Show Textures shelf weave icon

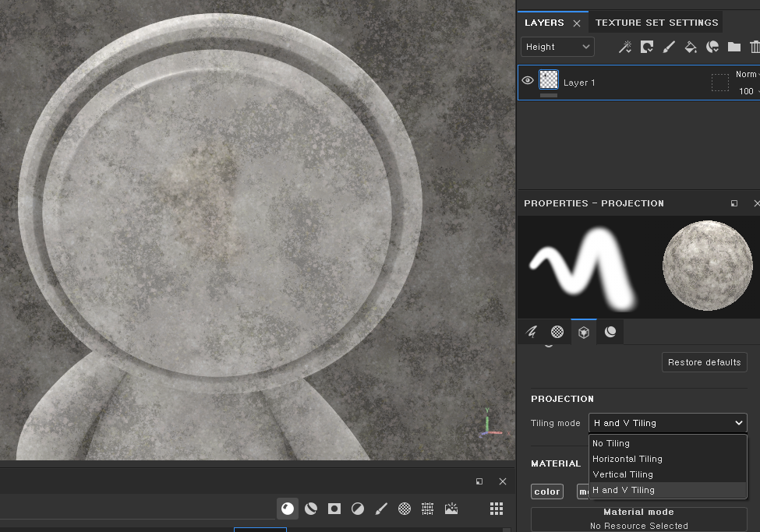pos(427,509)
